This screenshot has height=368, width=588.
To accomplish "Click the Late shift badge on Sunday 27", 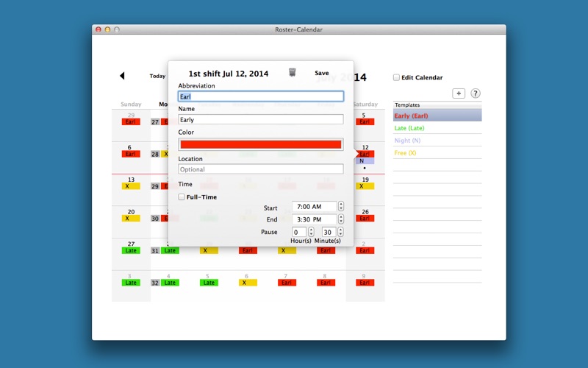I will tap(131, 250).
